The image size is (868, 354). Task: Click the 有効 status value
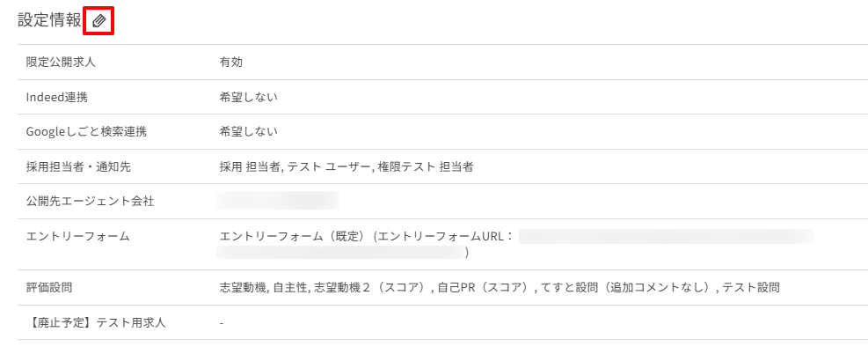(x=230, y=63)
